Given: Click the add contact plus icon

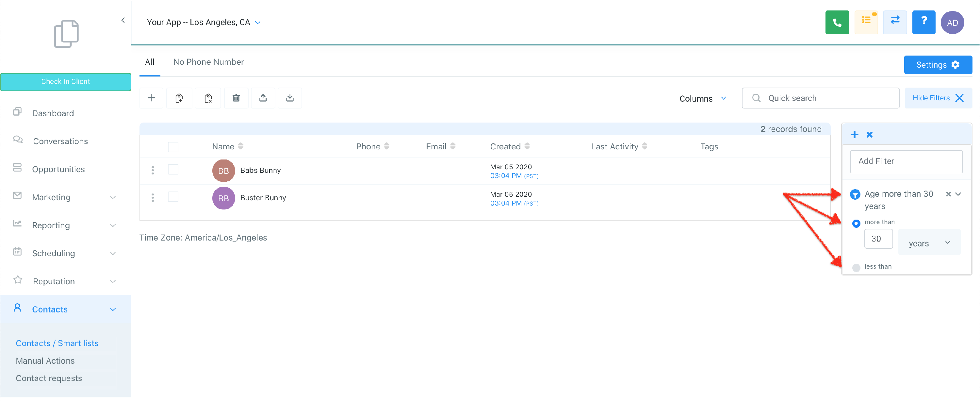Looking at the screenshot, I should [151, 98].
